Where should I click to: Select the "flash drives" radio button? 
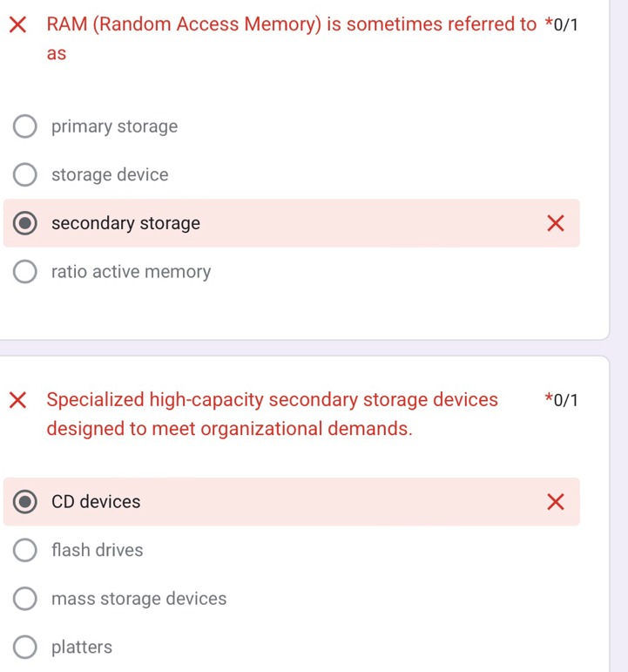[25, 550]
